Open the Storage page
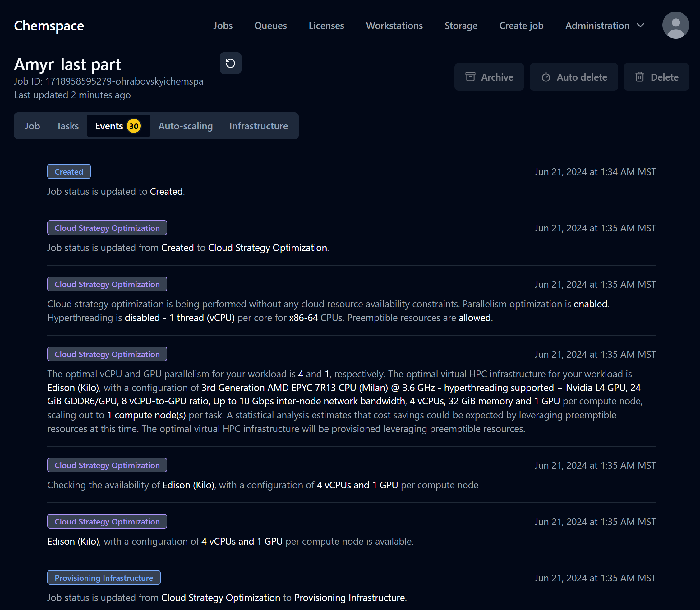Viewport: 700px width, 610px height. [461, 26]
